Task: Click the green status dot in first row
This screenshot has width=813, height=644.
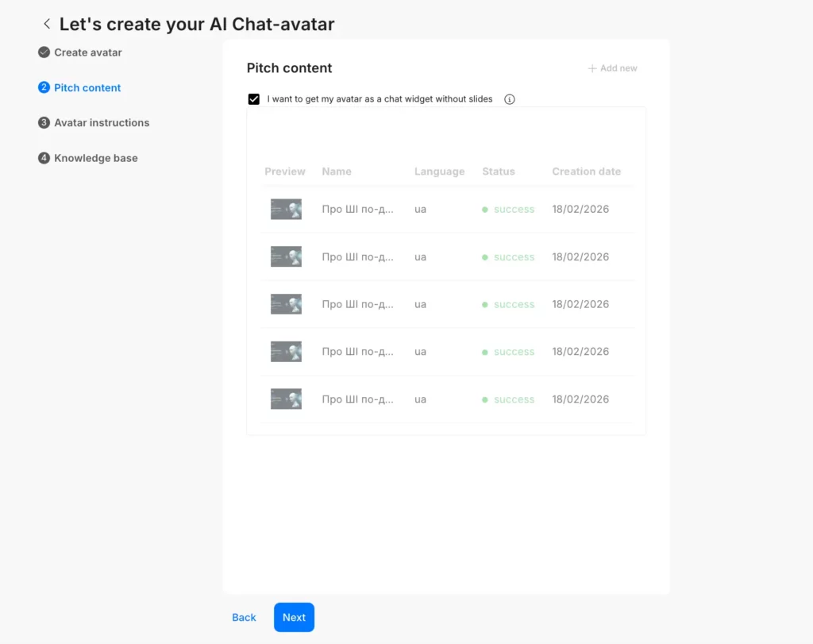Action: pos(485,210)
